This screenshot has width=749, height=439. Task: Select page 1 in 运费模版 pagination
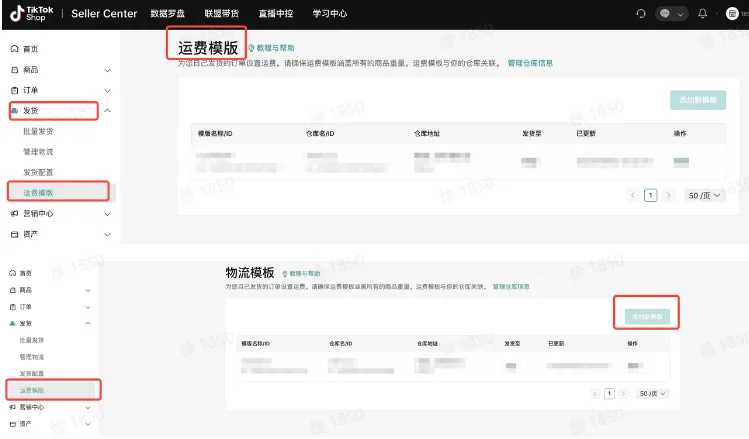(x=650, y=195)
